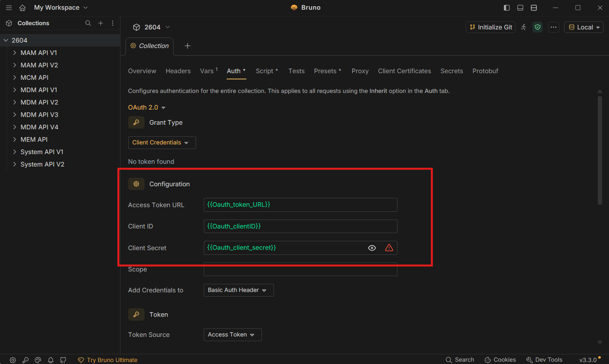Click the key icon in status bar
This screenshot has height=364, width=609.
coord(26,360)
